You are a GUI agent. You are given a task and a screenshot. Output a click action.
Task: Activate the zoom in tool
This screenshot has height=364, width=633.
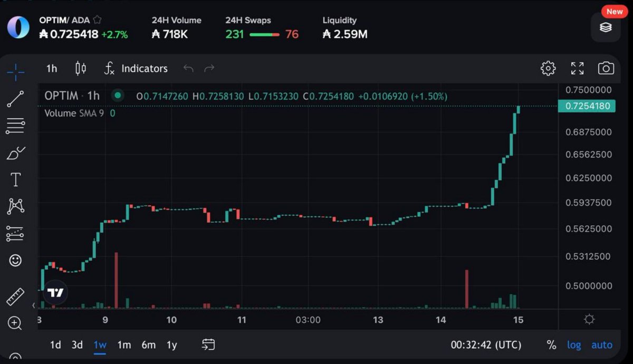(x=15, y=323)
